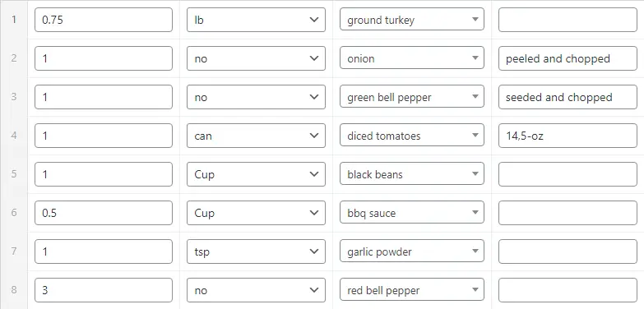This screenshot has height=309, width=644.
Task: Open the Cup unit dropdown for black beans
Action: (x=256, y=174)
